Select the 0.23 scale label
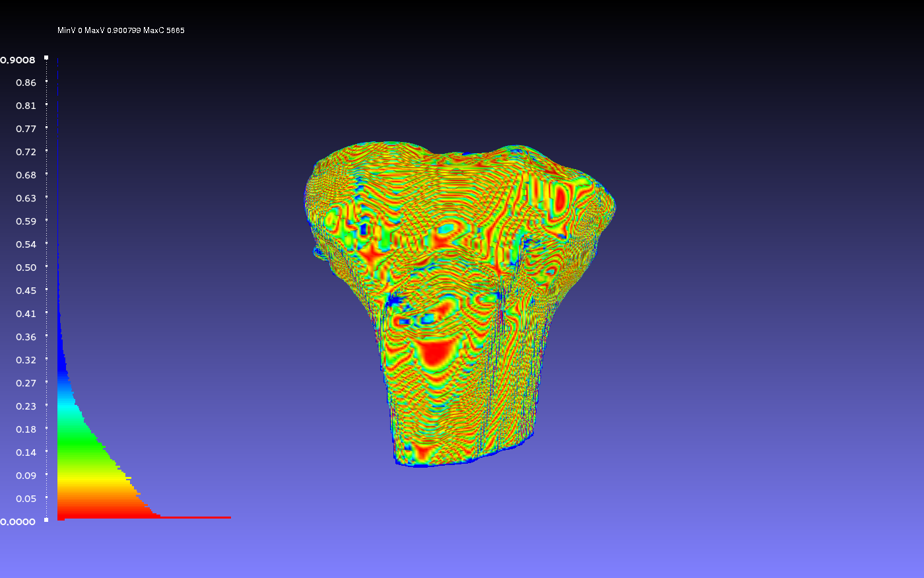Screen dimensions: 924x578 26,406
